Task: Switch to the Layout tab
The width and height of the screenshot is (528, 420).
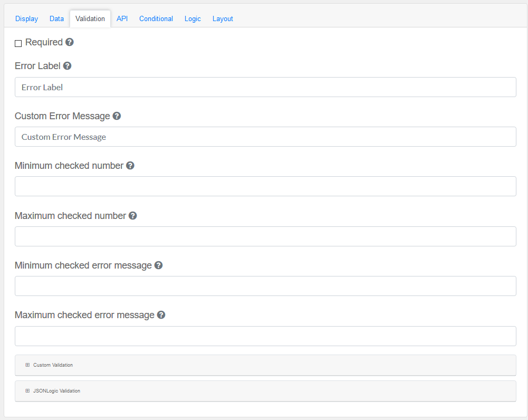Action: tap(223, 19)
